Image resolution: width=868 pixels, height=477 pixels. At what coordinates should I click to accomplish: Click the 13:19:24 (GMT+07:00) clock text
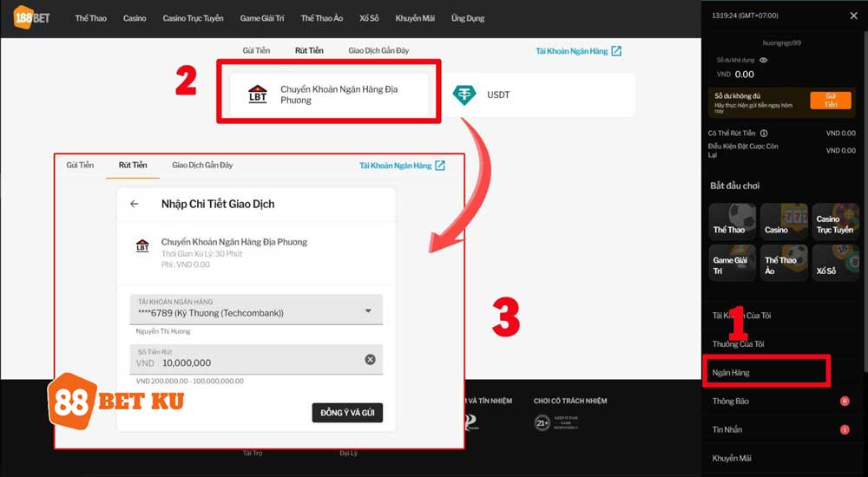745,16
